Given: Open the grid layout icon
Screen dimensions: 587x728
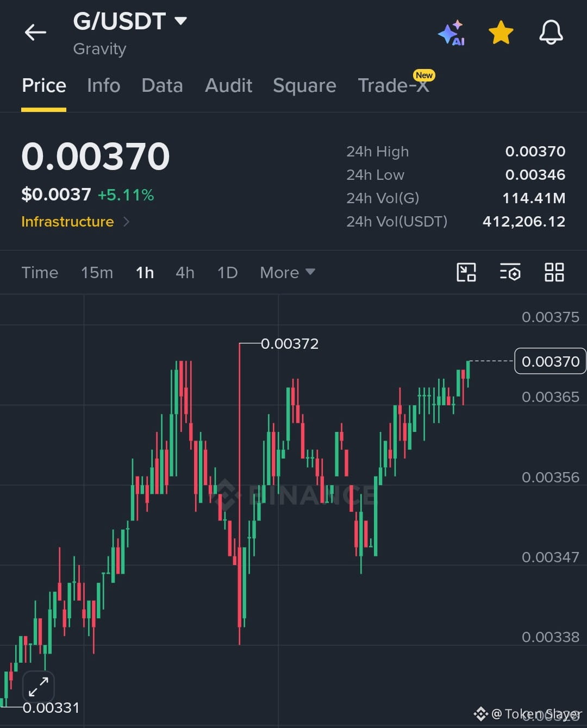Looking at the screenshot, I should (554, 272).
